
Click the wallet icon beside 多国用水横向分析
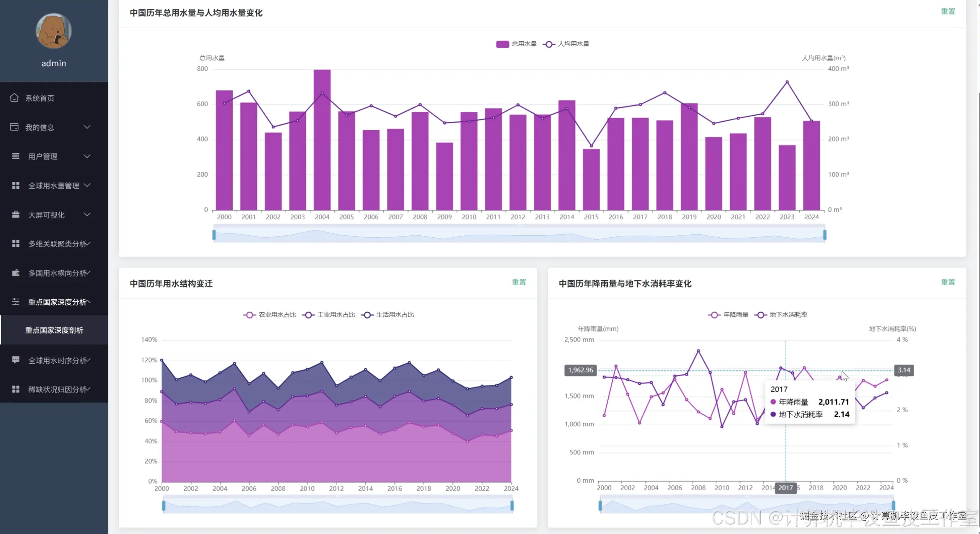[16, 273]
